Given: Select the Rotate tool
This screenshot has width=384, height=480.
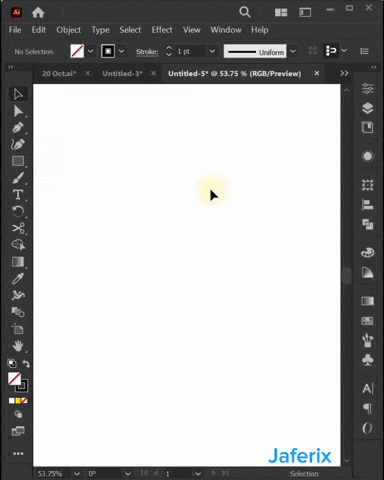Looking at the screenshot, I should [x=18, y=211].
